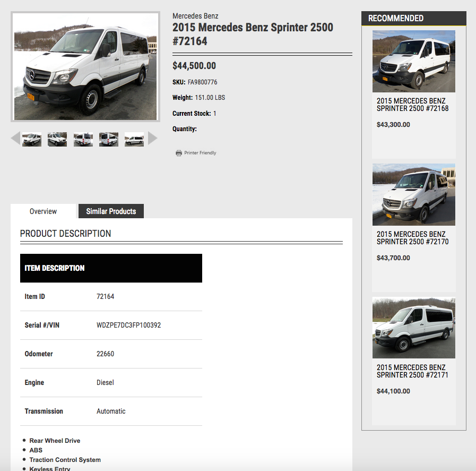Select the fifth side-view van thumbnail
The width and height of the screenshot is (476, 471).
(134, 139)
